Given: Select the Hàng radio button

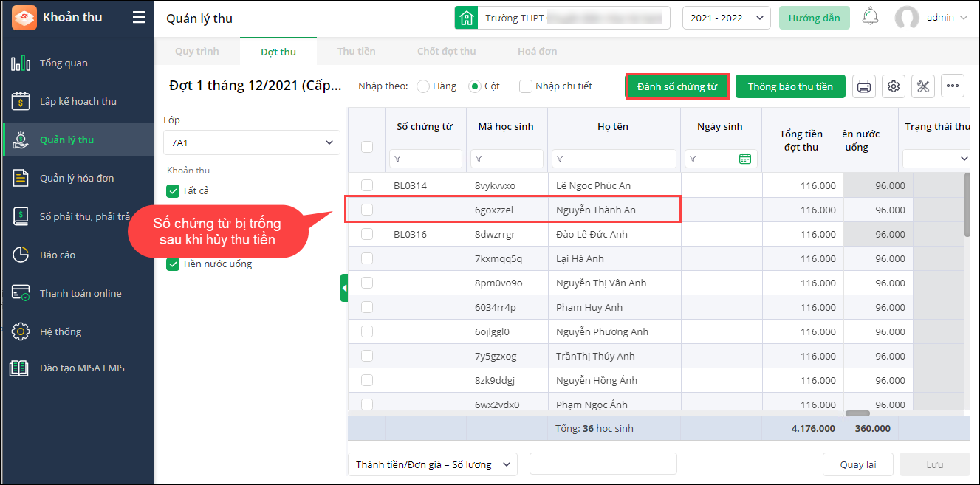Looking at the screenshot, I should point(423,86).
